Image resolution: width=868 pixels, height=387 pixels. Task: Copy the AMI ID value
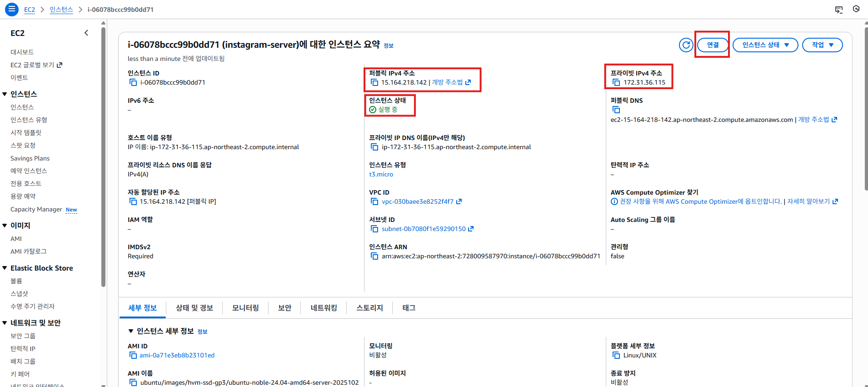pos(133,355)
